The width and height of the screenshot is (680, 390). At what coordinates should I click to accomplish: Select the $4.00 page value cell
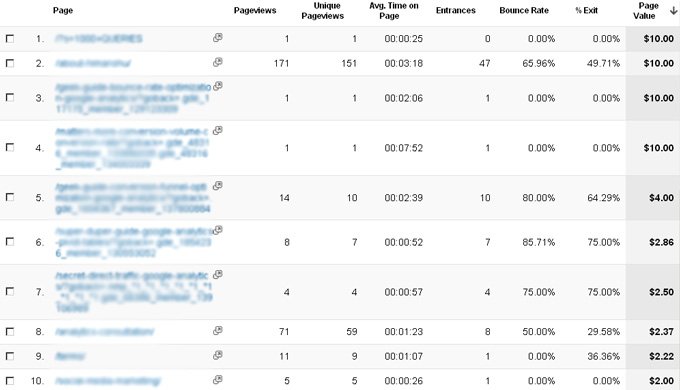point(661,198)
